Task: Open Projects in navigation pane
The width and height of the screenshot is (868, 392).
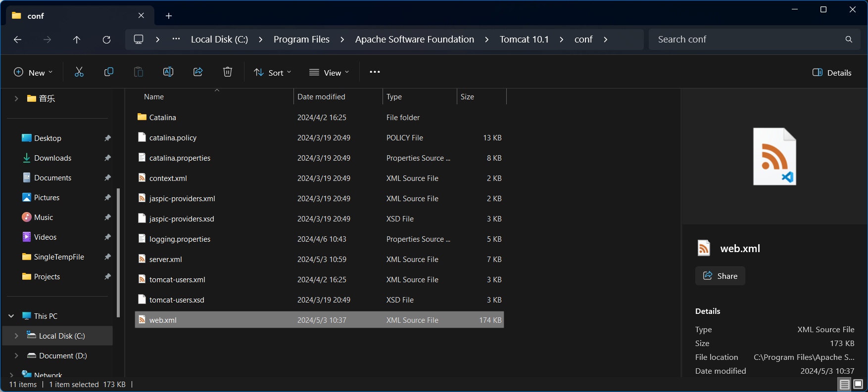Action: (x=47, y=277)
